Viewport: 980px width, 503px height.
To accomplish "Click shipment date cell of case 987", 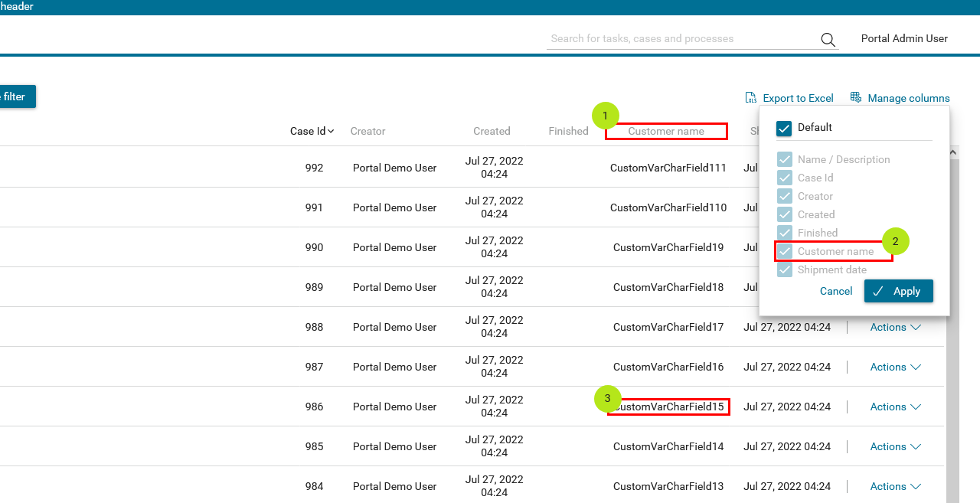I will [787, 367].
